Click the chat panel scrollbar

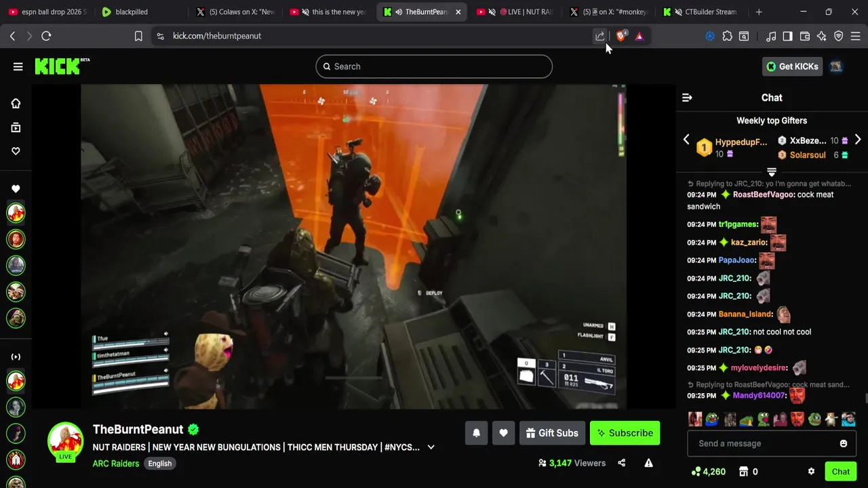[x=865, y=400]
